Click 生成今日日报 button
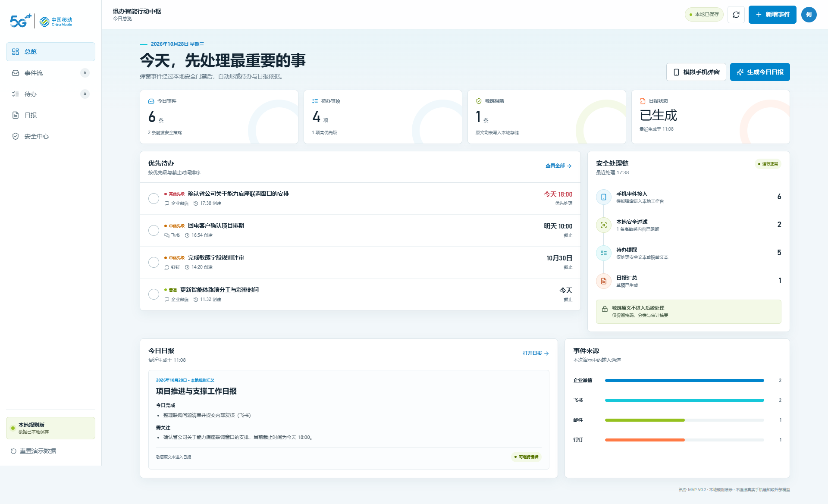This screenshot has height=504, width=828. [x=760, y=72]
